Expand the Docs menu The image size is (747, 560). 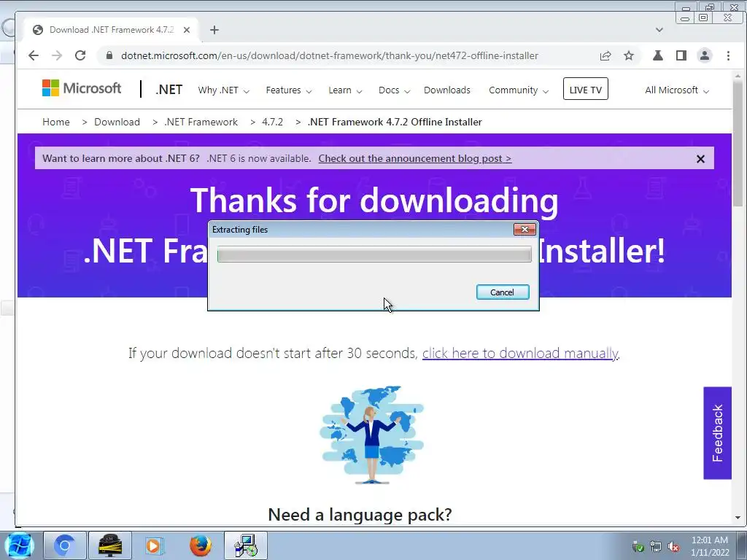[394, 90]
